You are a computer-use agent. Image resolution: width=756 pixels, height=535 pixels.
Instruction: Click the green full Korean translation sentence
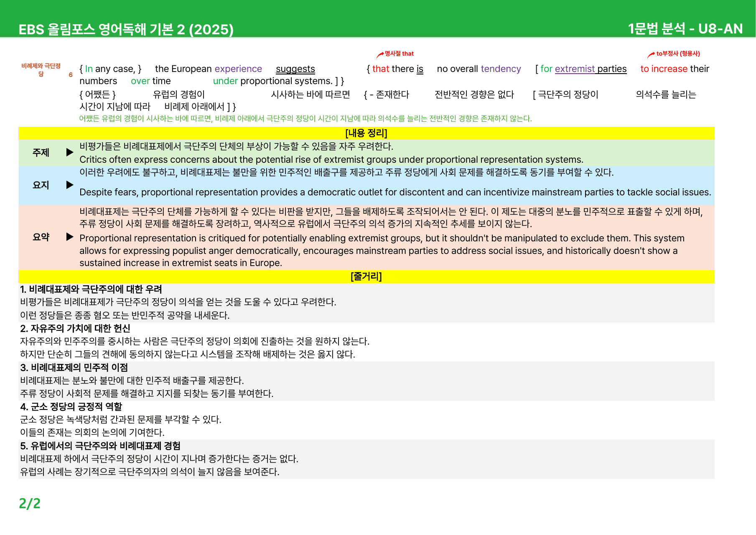pos(305,118)
